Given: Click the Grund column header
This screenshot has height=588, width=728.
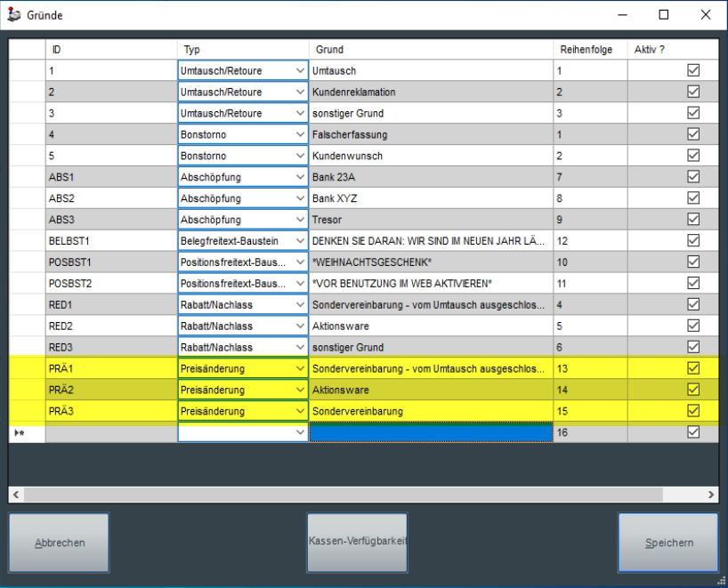Looking at the screenshot, I should point(430,50).
